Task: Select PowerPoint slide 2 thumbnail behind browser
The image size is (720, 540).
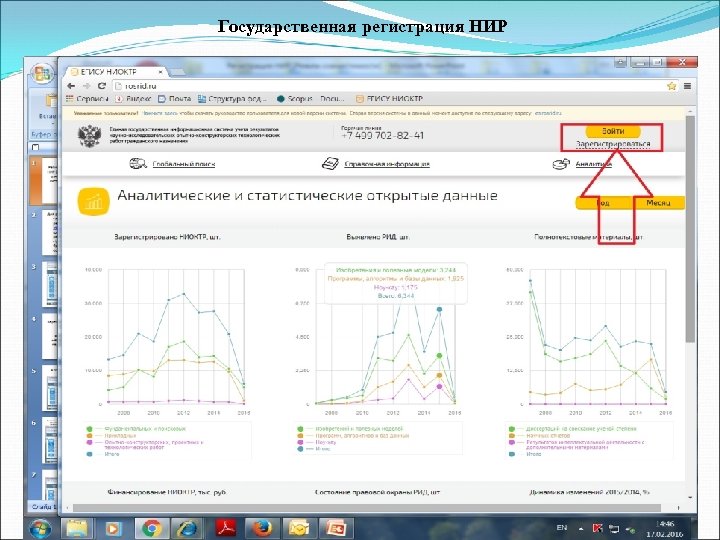Action: pos(50,233)
